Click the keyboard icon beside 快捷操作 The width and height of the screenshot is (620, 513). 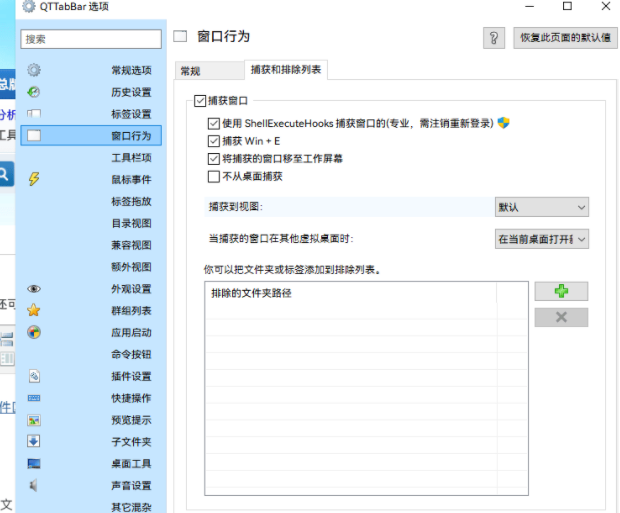click(34, 398)
